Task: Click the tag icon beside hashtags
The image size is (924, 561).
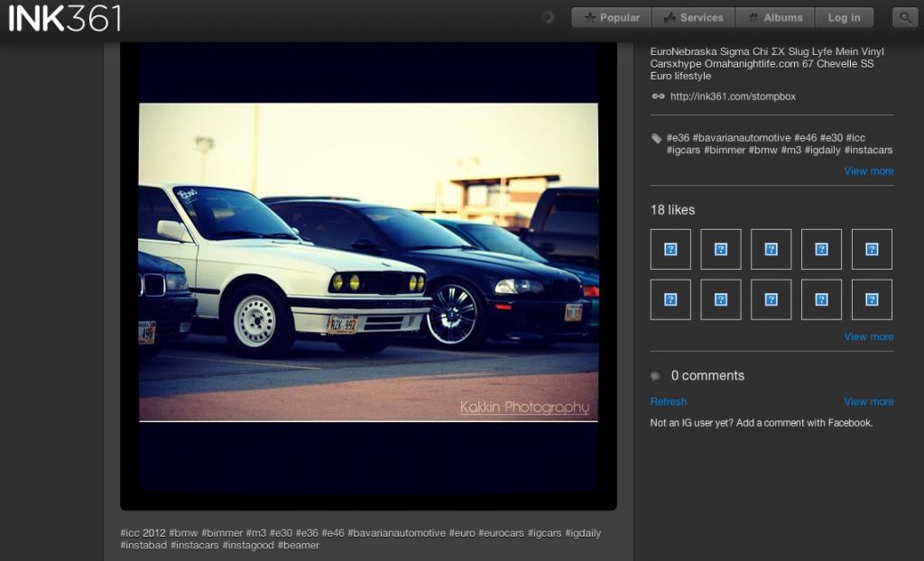Action: point(656,139)
